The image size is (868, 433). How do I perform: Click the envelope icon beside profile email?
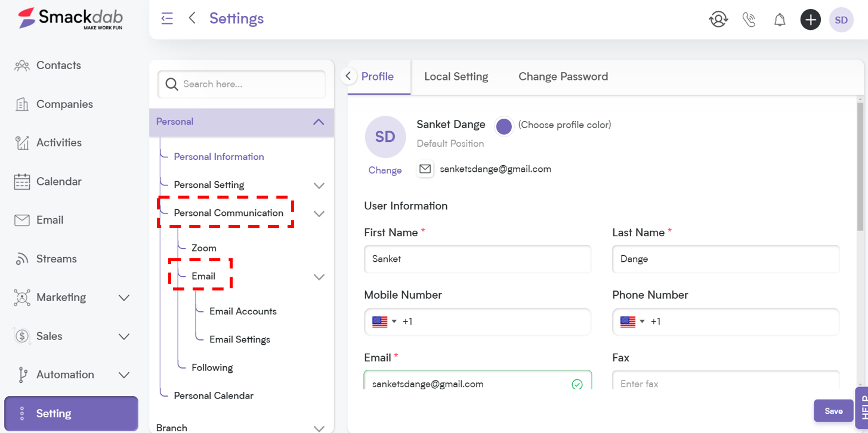tap(425, 169)
